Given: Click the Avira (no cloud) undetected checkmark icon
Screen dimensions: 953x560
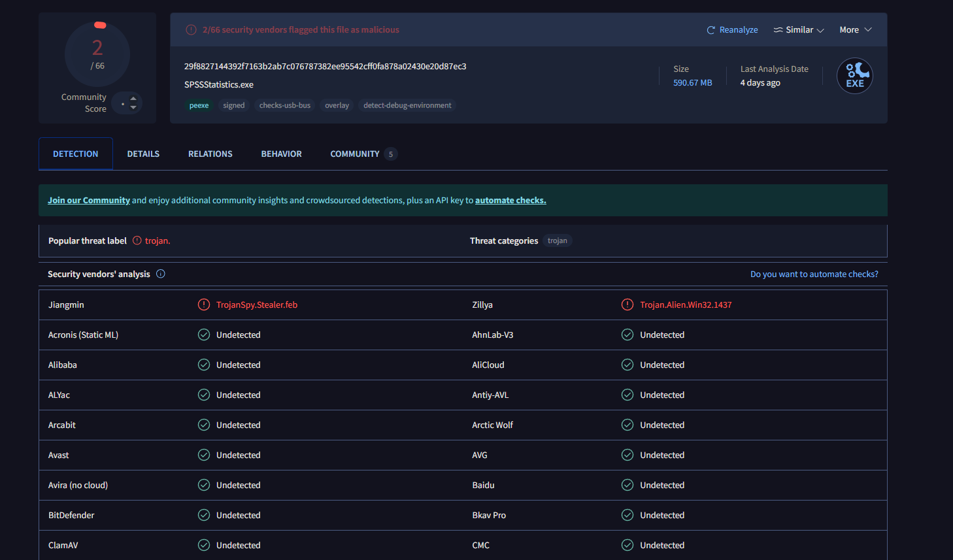Looking at the screenshot, I should 204,485.
